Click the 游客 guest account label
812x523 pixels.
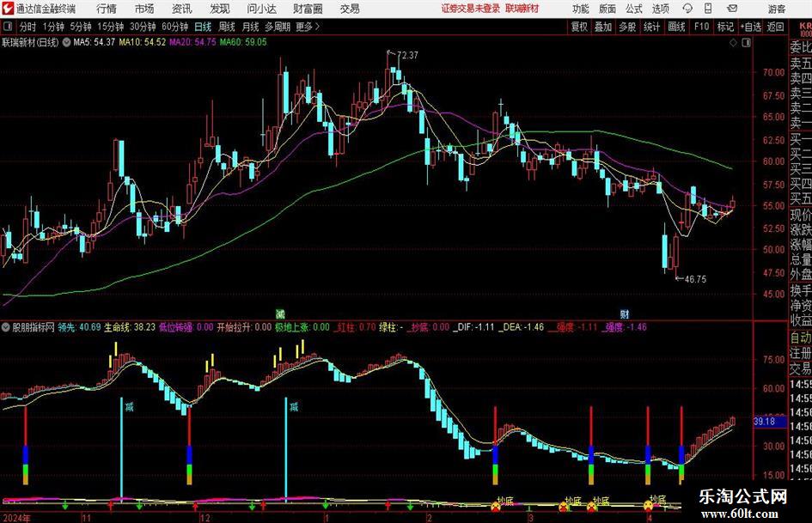[x=777, y=9]
